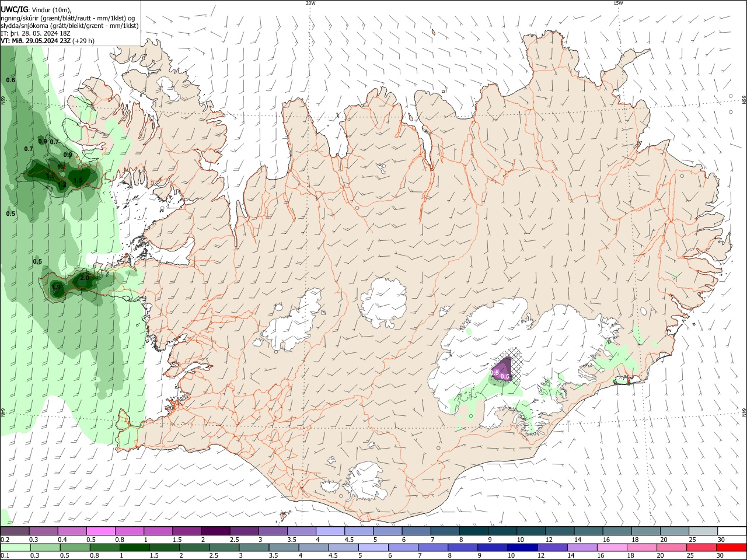This screenshot has width=747, height=560.
Task: Pick the dark blue 10–12 rain swatch
Action: (522, 547)
